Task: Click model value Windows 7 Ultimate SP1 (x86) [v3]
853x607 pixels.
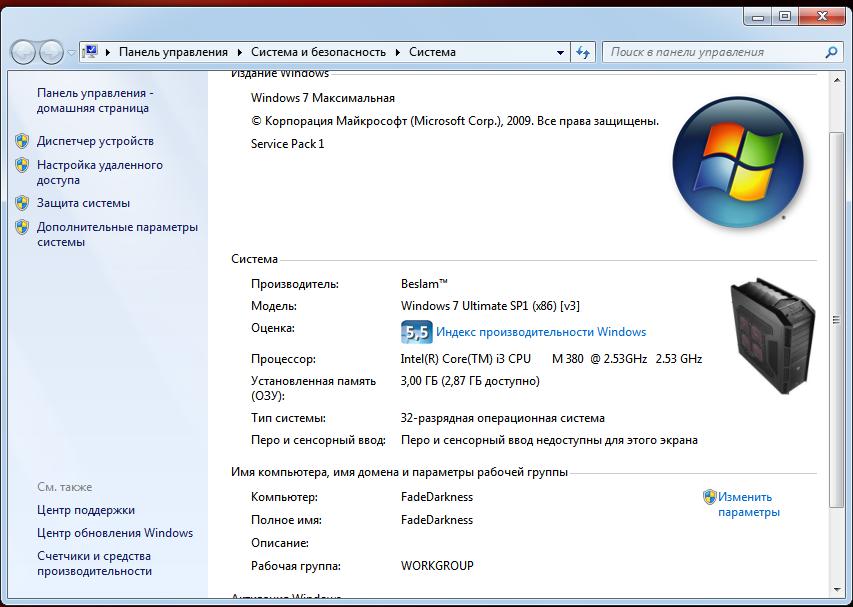Action: [x=490, y=306]
